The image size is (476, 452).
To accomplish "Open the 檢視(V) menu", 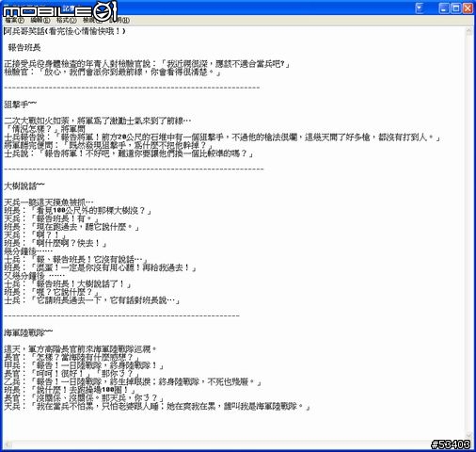I will [x=92, y=21].
